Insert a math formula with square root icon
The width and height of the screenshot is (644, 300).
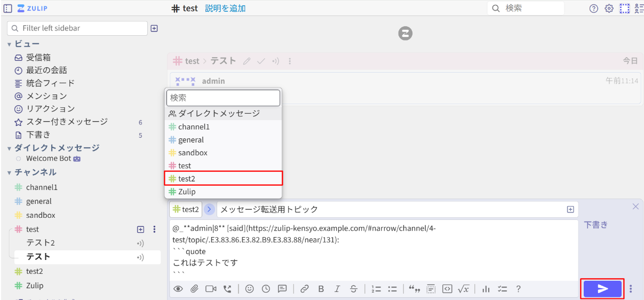(x=463, y=289)
